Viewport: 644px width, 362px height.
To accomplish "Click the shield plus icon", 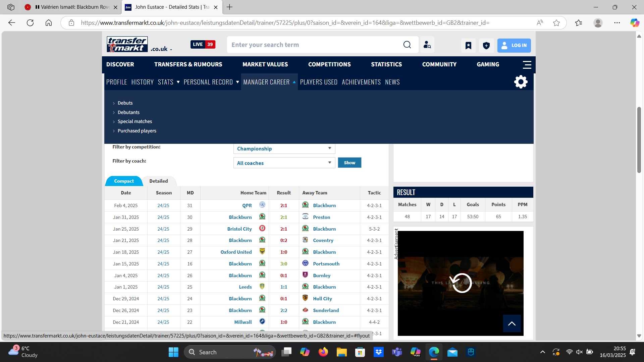I will pyautogui.click(x=486, y=45).
